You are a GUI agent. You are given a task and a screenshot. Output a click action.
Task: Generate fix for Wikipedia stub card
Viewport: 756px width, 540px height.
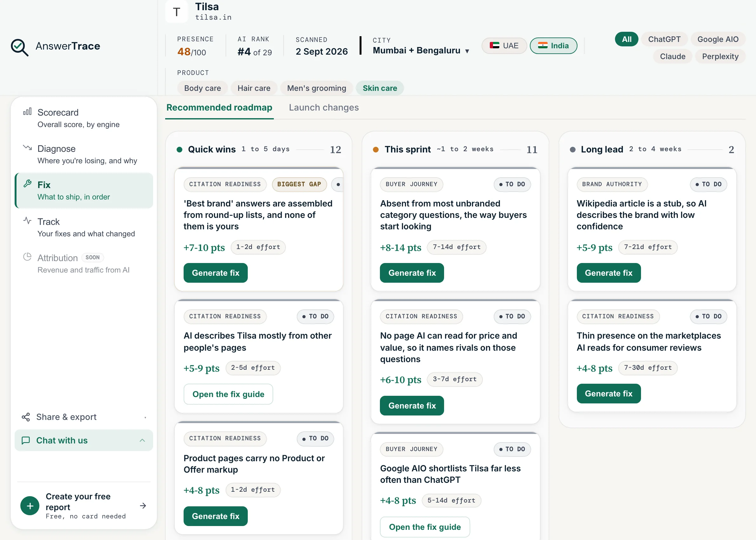[x=608, y=273]
